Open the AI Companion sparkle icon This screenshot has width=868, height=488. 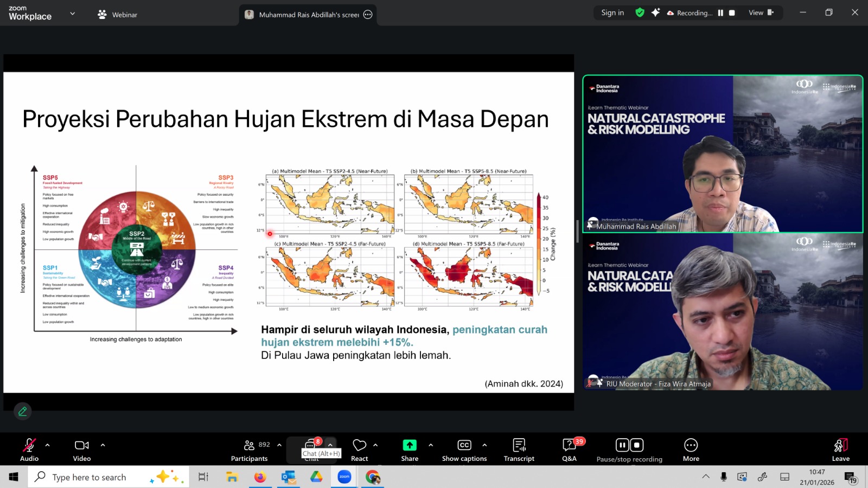click(x=655, y=12)
